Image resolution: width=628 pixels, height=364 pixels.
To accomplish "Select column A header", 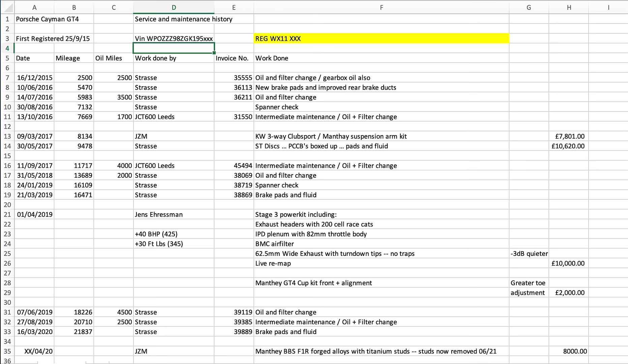I will pos(34,7).
